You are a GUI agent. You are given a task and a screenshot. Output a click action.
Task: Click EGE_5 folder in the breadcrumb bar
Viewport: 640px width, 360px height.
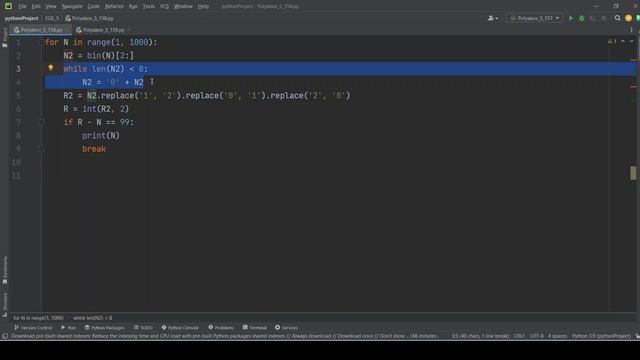[x=52, y=18]
